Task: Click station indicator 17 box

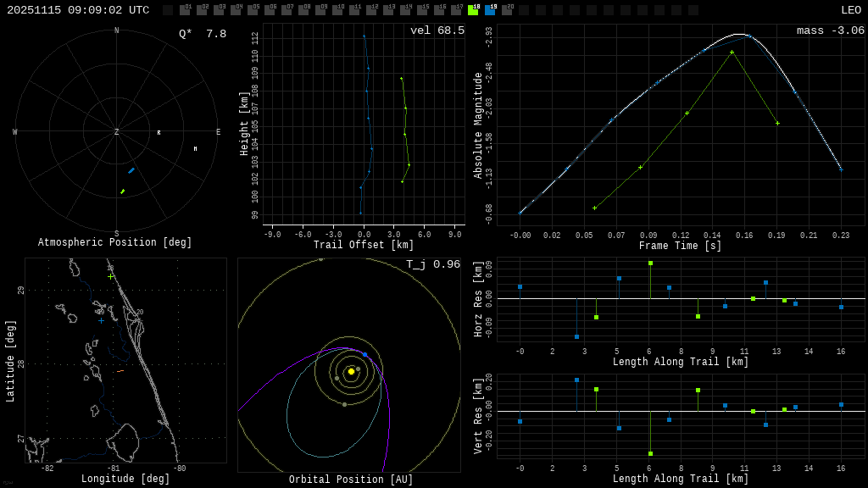Action: tap(455, 9)
